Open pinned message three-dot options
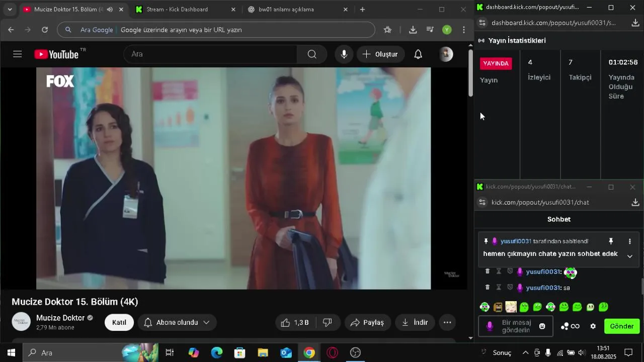The width and height of the screenshot is (644, 362). (629, 241)
